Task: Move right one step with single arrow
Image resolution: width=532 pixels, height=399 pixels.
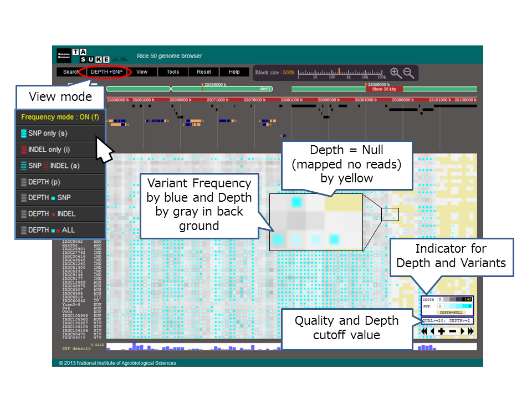Action: (x=462, y=331)
